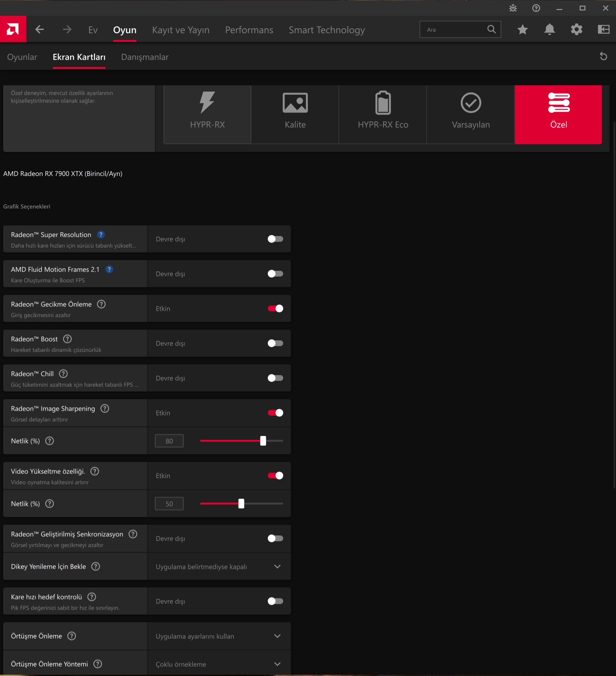
Task: Go forward with the right arrow
Action: [x=67, y=30]
